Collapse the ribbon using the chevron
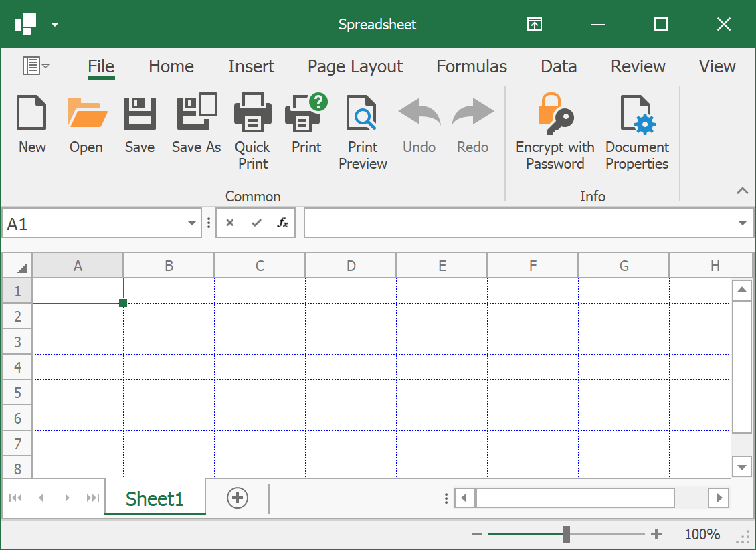This screenshot has height=550, width=756. point(742,191)
